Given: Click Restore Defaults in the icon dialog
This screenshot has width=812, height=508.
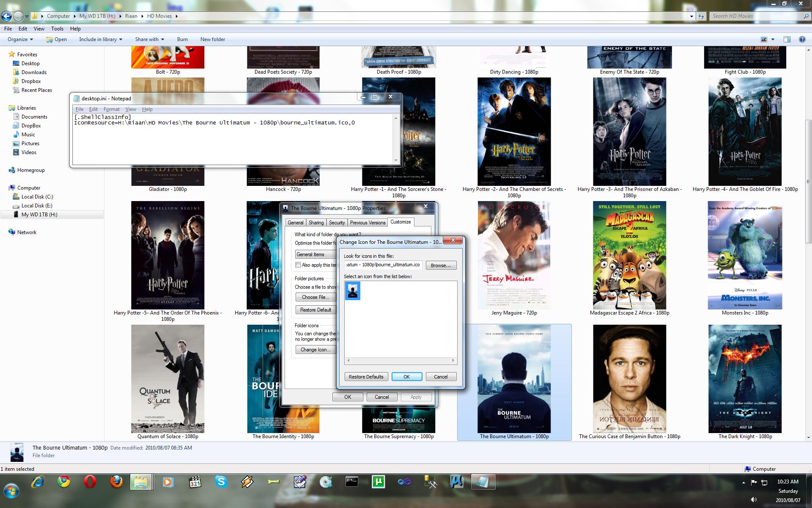Looking at the screenshot, I should tap(365, 376).
